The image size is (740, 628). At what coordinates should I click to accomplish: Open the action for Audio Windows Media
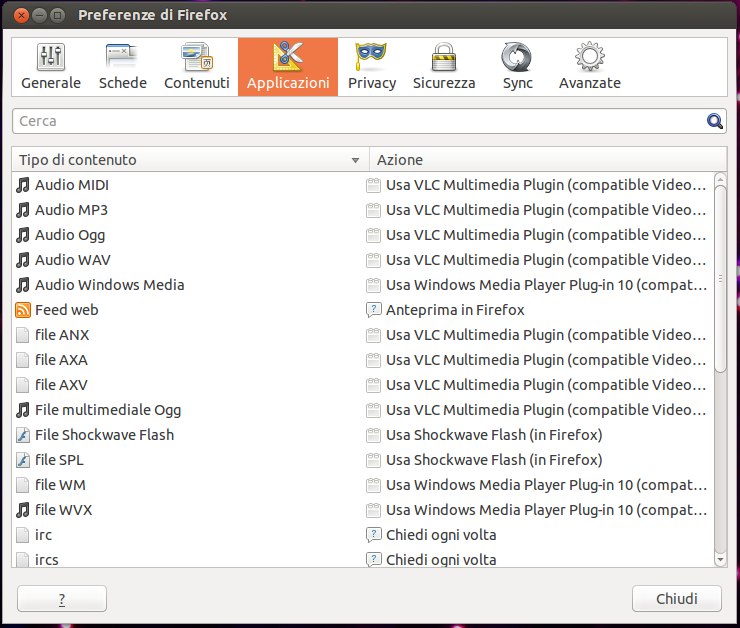click(x=547, y=285)
